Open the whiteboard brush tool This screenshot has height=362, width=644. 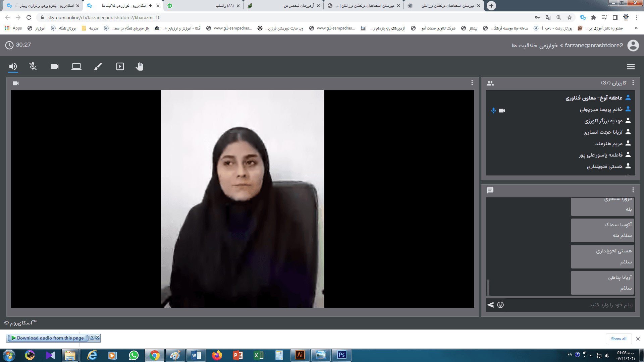pyautogui.click(x=98, y=66)
